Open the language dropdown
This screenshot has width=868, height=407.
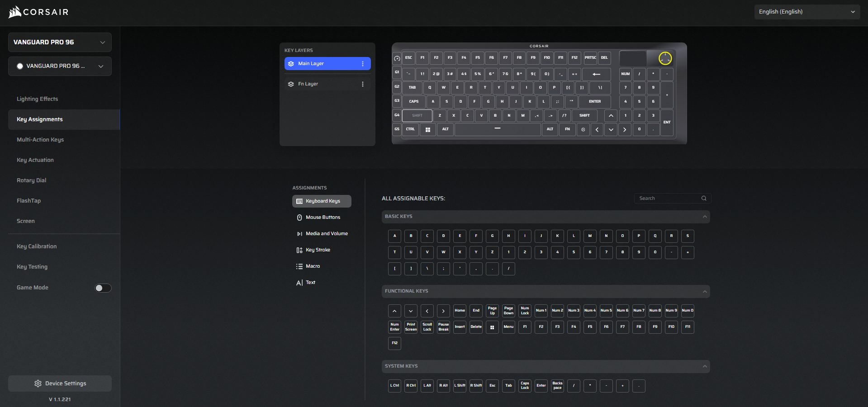(x=807, y=12)
